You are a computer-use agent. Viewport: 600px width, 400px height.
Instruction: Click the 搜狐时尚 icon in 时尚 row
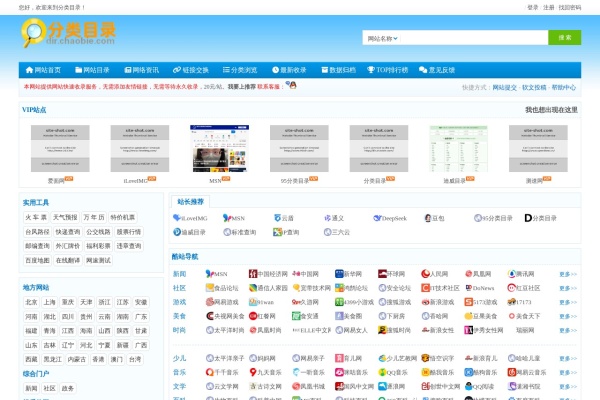382,330
